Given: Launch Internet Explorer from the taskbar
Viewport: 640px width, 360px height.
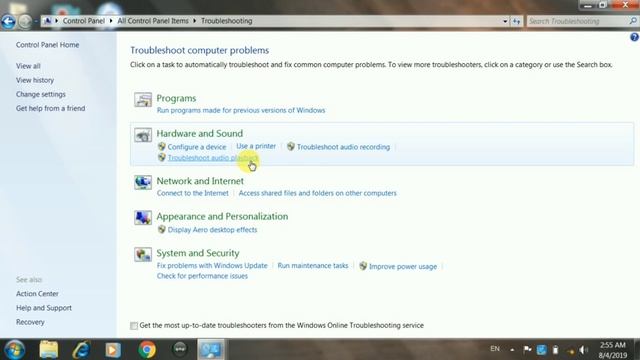Looking at the screenshot, I should pyautogui.click(x=81, y=350).
